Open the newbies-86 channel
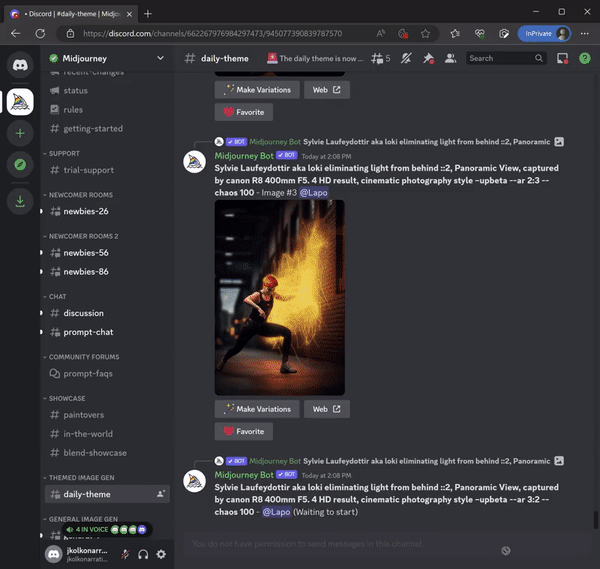Screen dimensions: 600x569 [x=107, y=272]
